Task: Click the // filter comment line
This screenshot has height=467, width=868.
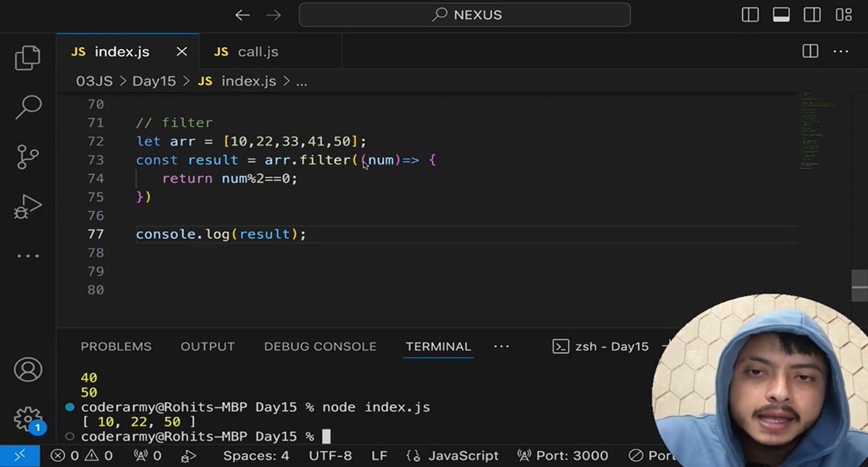Action: 174,122
